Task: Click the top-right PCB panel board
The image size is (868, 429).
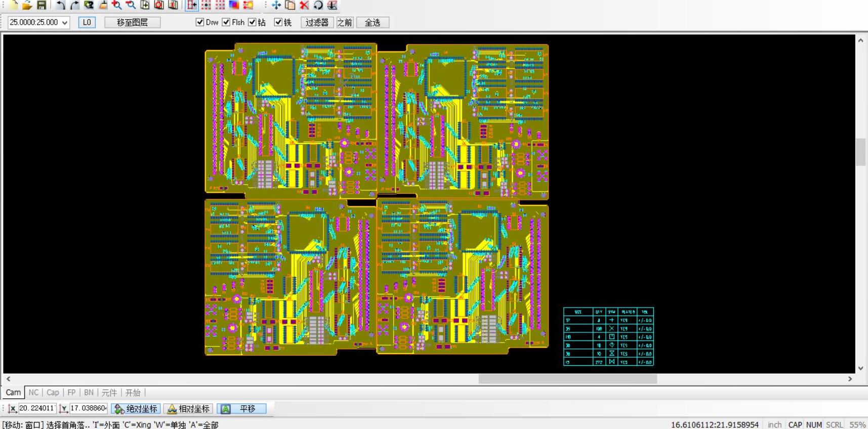Action: [x=463, y=121]
